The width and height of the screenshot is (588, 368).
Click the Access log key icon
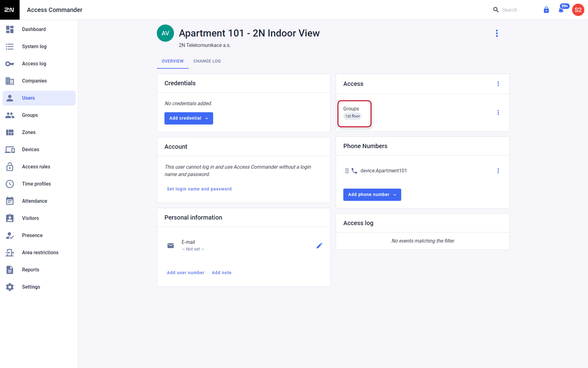[x=10, y=64]
